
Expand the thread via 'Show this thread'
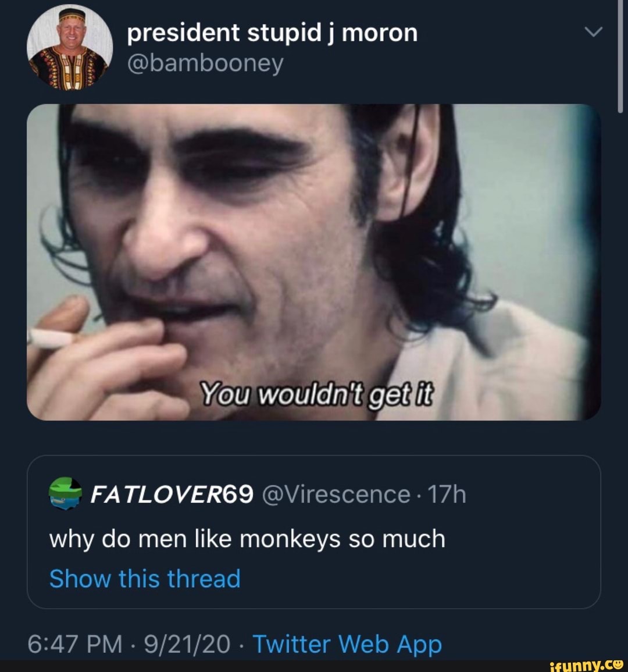tap(144, 578)
